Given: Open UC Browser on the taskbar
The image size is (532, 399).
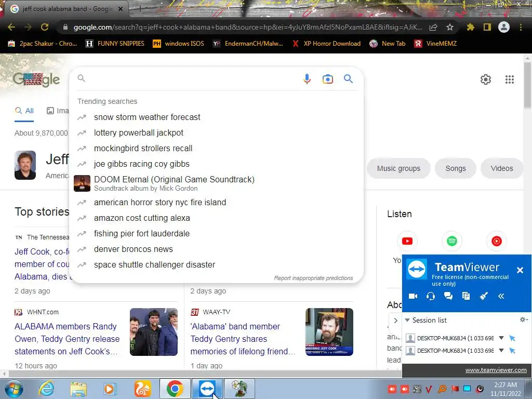Looking at the screenshot, I should click(142, 389).
